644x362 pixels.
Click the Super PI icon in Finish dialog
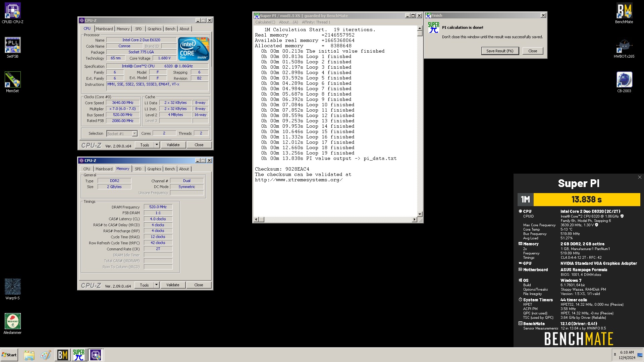433,28
